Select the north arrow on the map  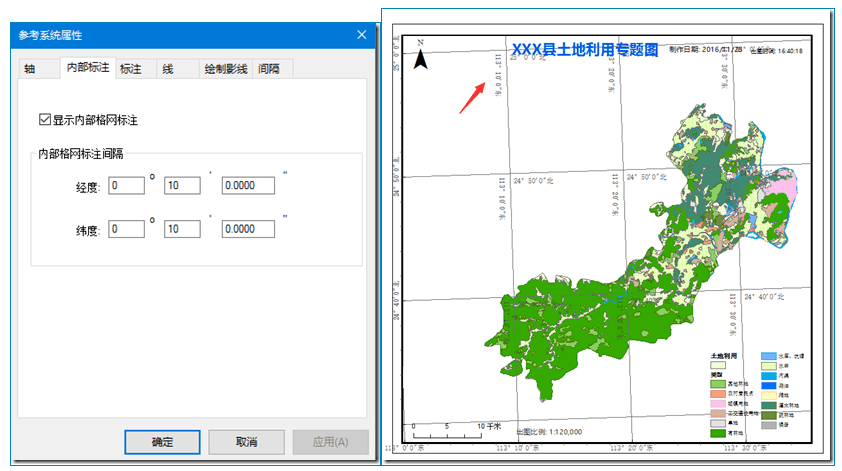click(420, 55)
